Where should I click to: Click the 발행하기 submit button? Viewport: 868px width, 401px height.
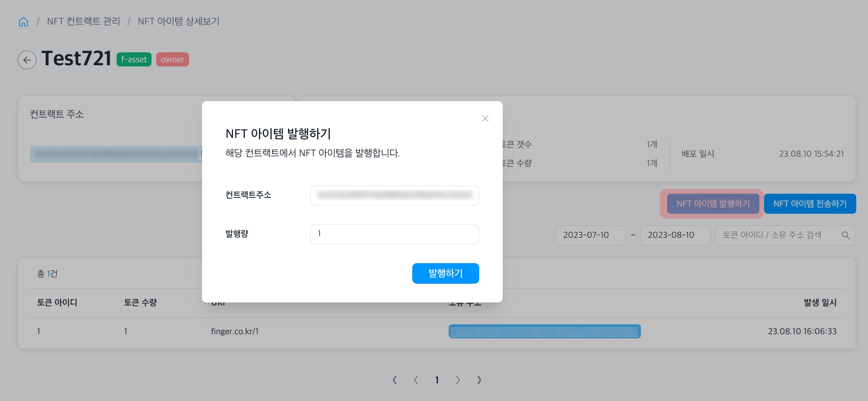(445, 273)
